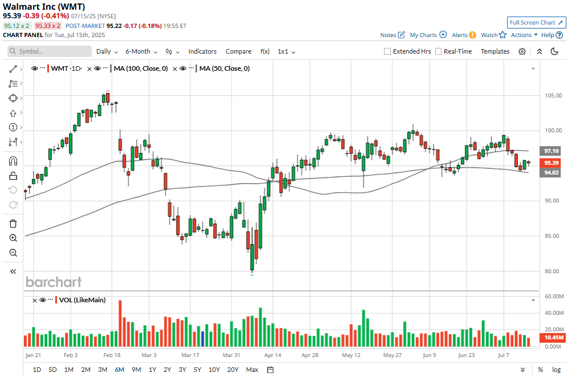The width and height of the screenshot is (588, 385).
Task: Open the Full Screen Chart
Action: 536,22
